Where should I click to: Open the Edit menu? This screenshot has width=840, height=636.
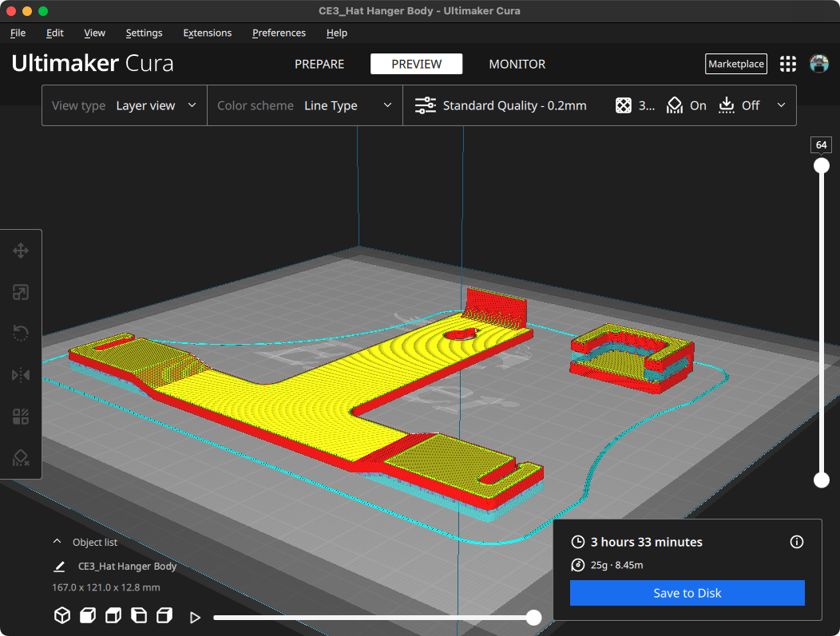coord(54,33)
